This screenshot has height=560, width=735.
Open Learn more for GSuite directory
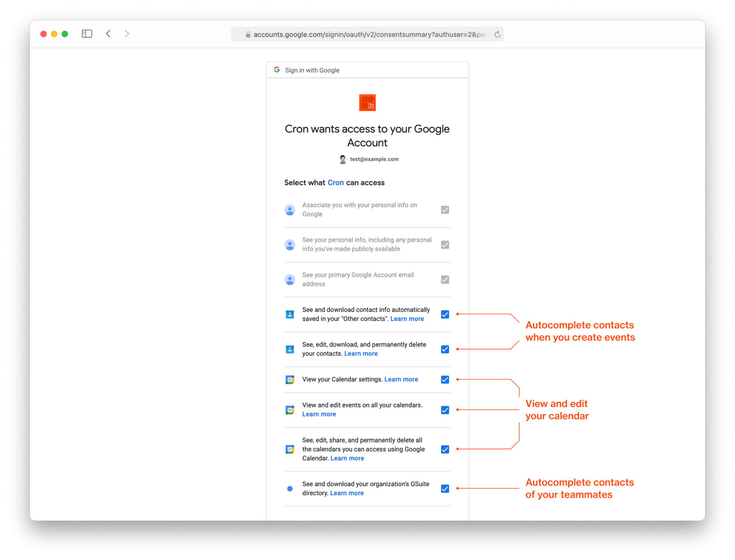[x=346, y=493]
